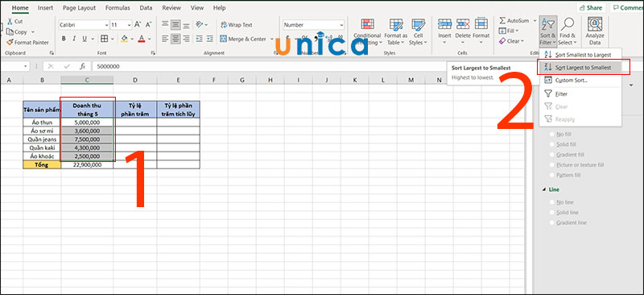Switch to the Formulas tab

(118, 8)
